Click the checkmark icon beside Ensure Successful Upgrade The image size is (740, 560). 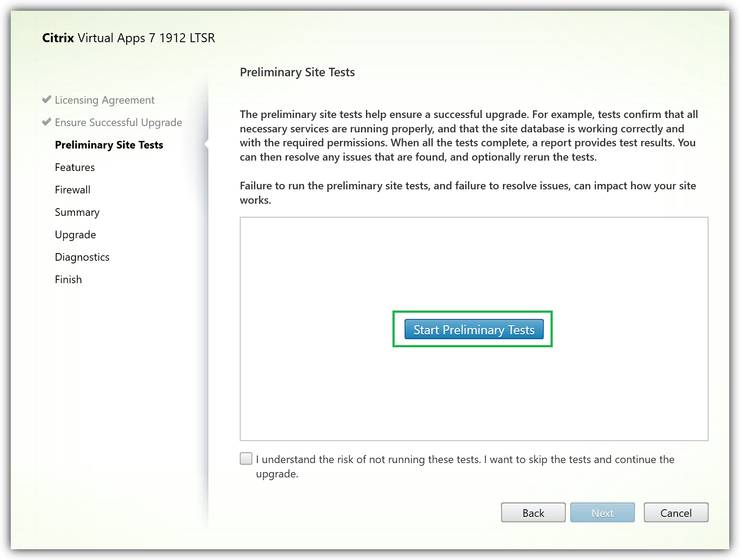click(x=46, y=122)
